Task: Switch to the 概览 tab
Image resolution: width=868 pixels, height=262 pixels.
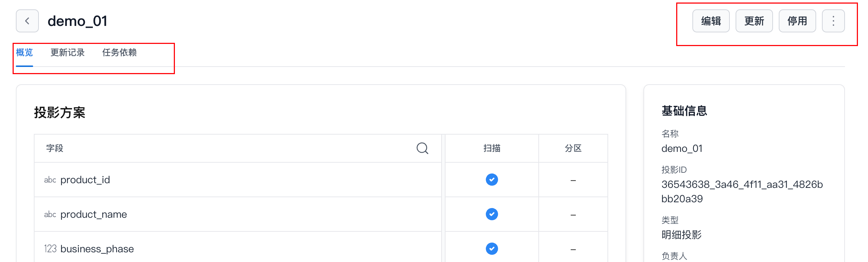Action: [x=24, y=53]
